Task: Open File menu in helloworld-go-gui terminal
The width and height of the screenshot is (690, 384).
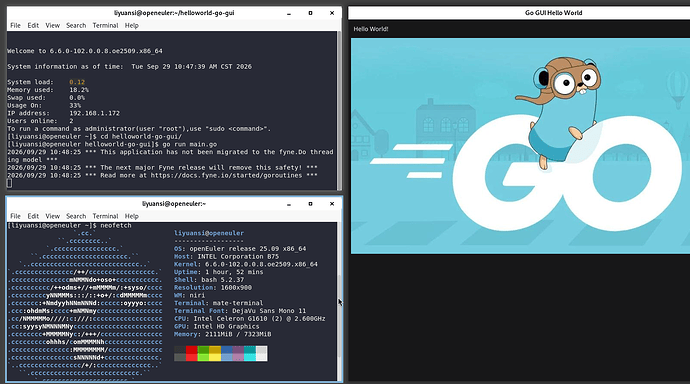Action: 15,26
